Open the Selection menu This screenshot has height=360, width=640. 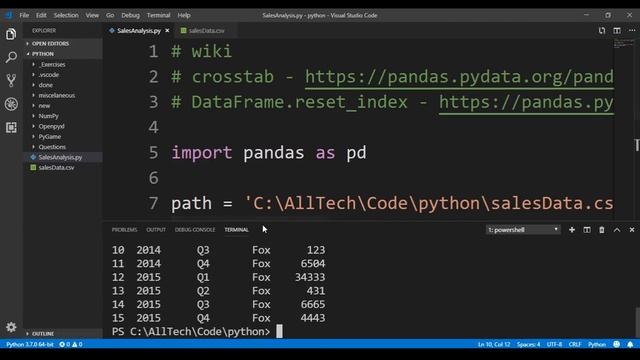pos(66,15)
